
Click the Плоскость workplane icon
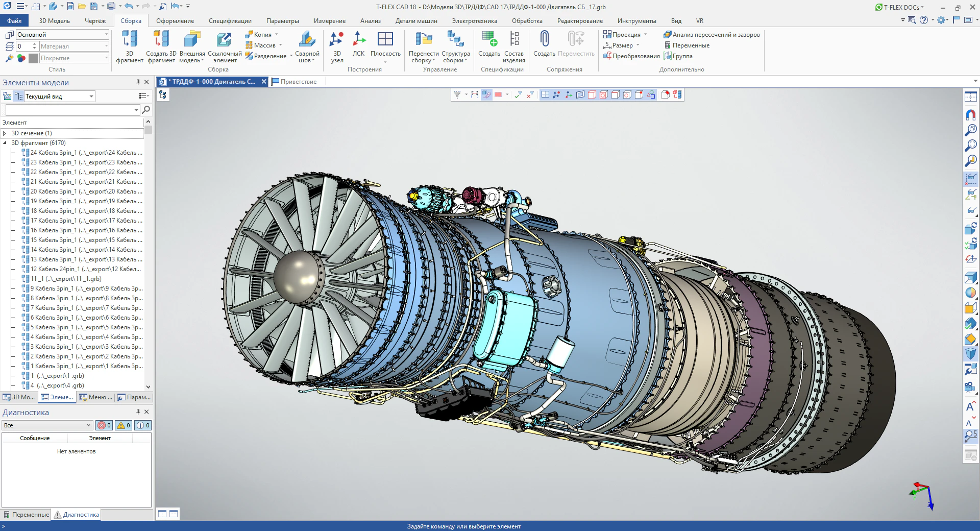385,39
